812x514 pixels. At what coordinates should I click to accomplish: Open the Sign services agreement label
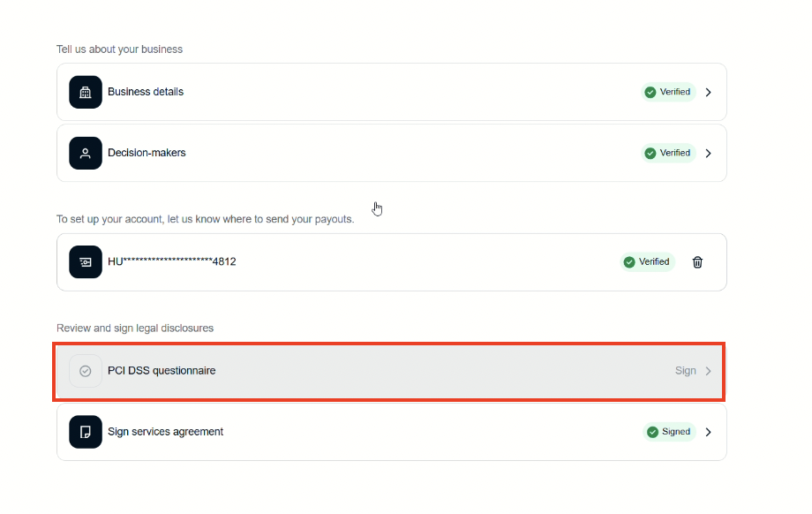pos(165,432)
